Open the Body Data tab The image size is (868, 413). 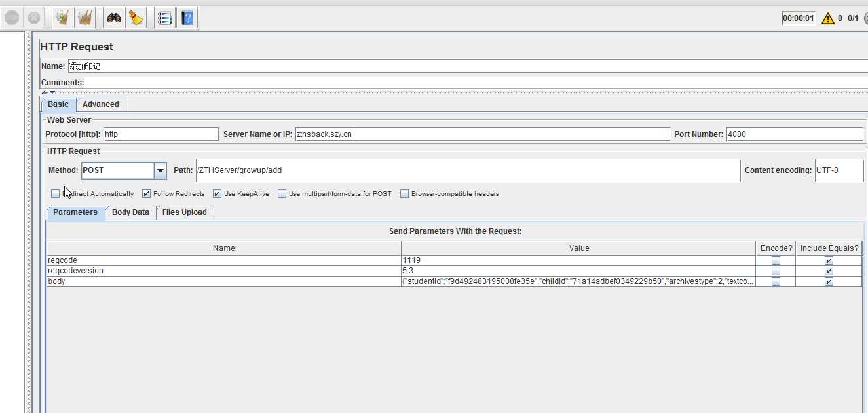[x=130, y=212]
